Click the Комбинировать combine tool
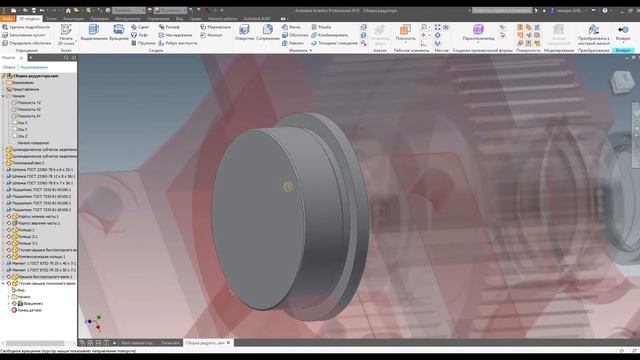 tap(329, 35)
